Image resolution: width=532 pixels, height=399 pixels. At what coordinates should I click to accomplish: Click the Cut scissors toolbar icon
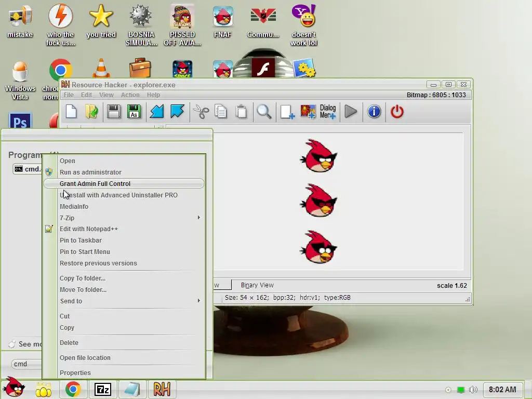click(201, 112)
